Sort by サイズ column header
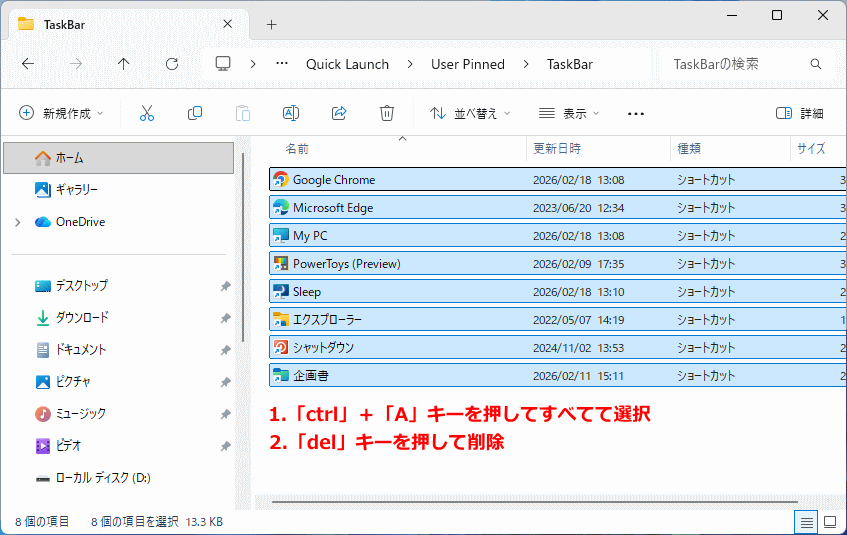847x535 pixels. pos(811,149)
